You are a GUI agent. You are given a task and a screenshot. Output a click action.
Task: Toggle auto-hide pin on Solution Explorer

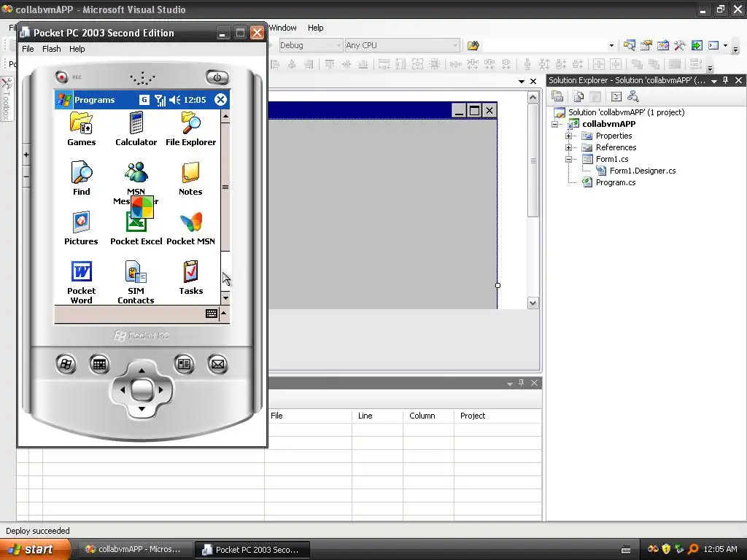click(x=726, y=80)
